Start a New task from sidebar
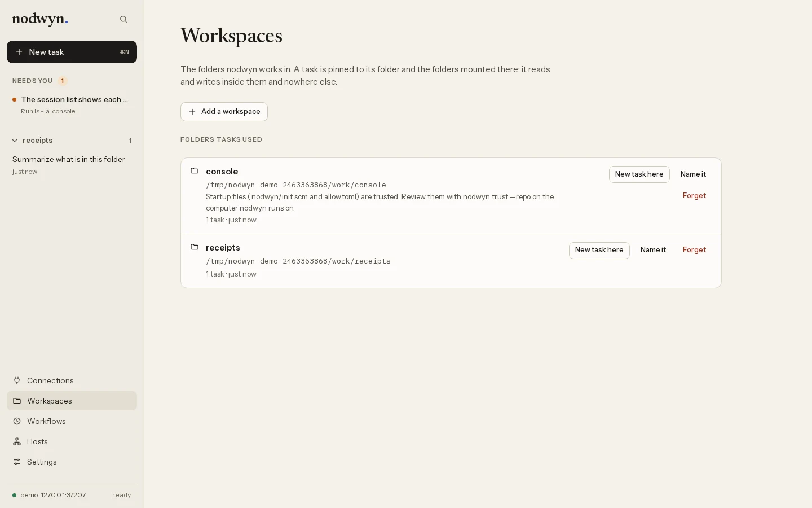Image resolution: width=812 pixels, height=508 pixels. click(72, 52)
